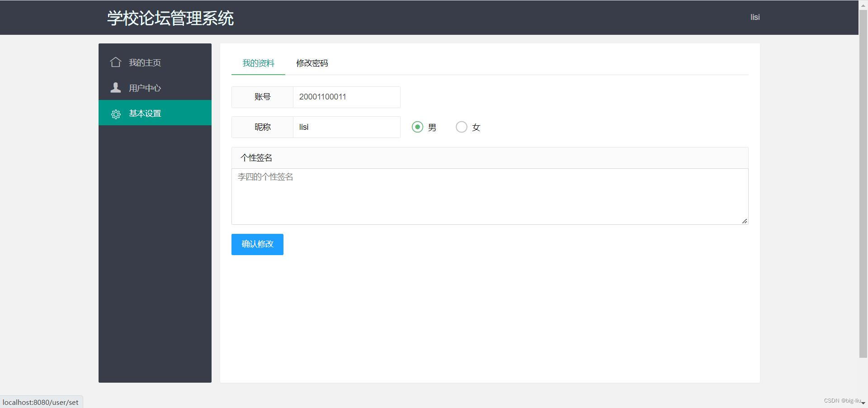Click the 女 gender label
Image resolution: width=868 pixels, height=408 pixels.
point(476,128)
